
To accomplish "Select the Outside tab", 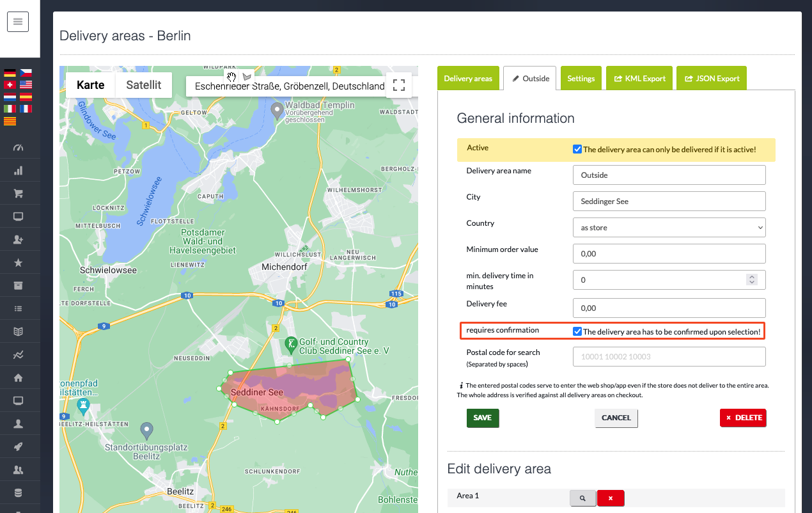I will (529, 78).
